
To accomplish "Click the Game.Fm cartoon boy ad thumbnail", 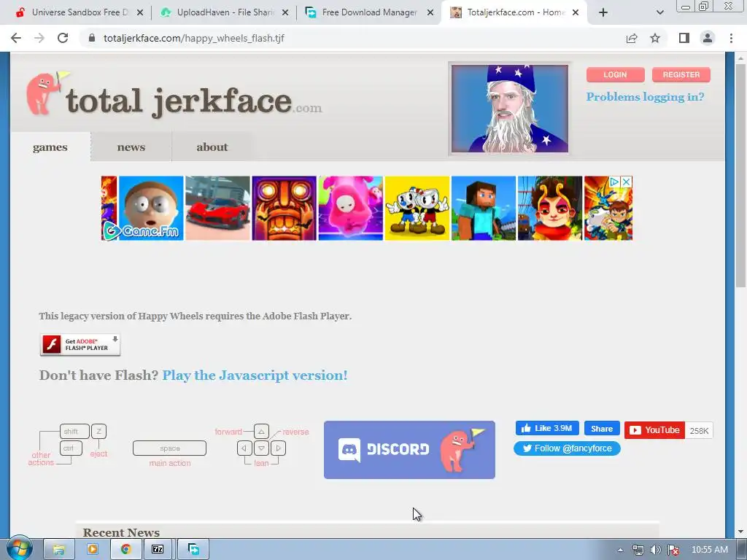I will pos(150,208).
